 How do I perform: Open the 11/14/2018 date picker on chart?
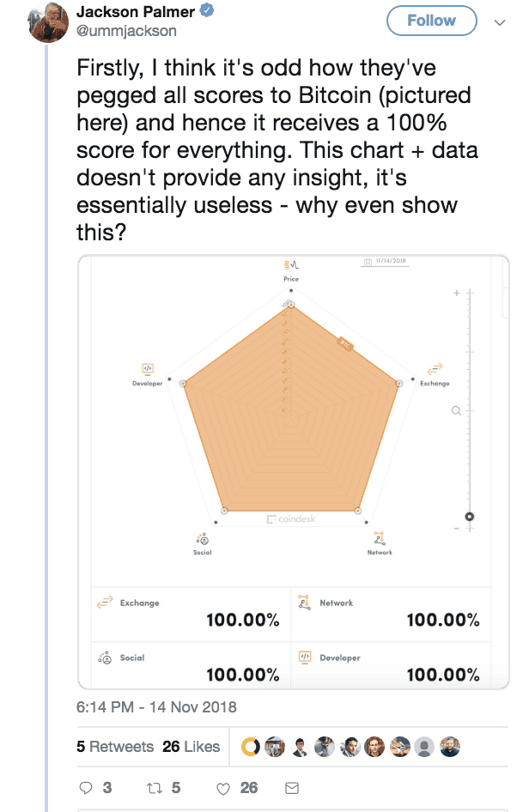click(x=383, y=262)
